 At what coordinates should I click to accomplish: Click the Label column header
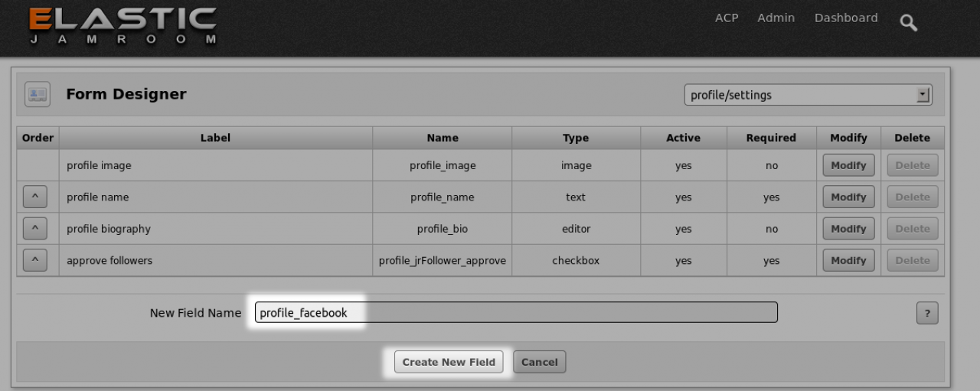216,138
